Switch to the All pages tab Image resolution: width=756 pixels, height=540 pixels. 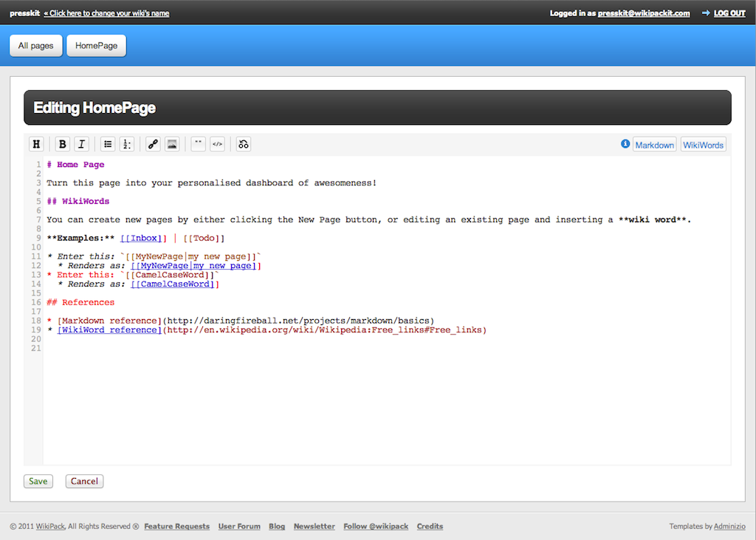coord(35,46)
